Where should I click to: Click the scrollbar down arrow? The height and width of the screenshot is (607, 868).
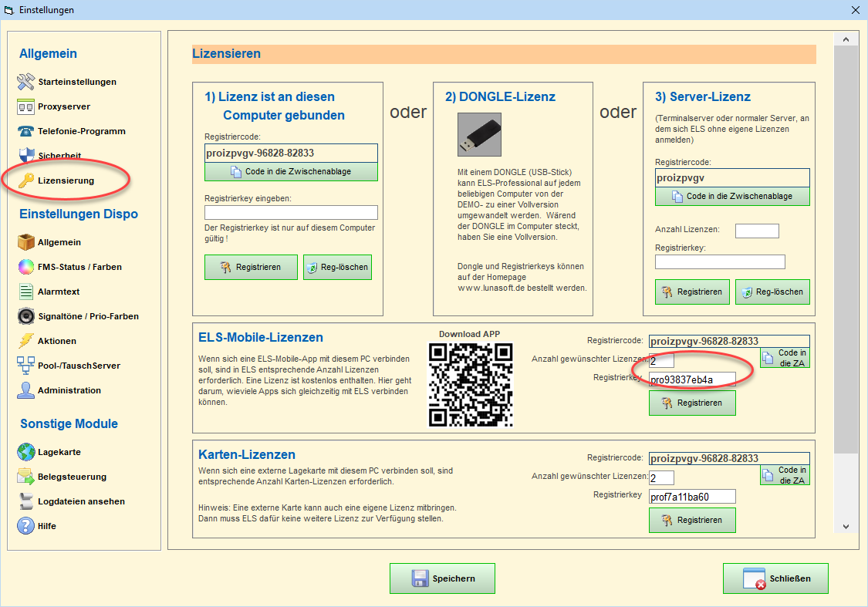click(846, 526)
